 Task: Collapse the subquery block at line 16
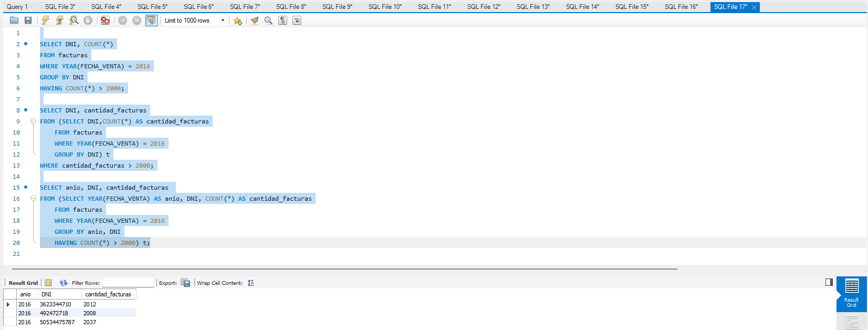pos(33,199)
